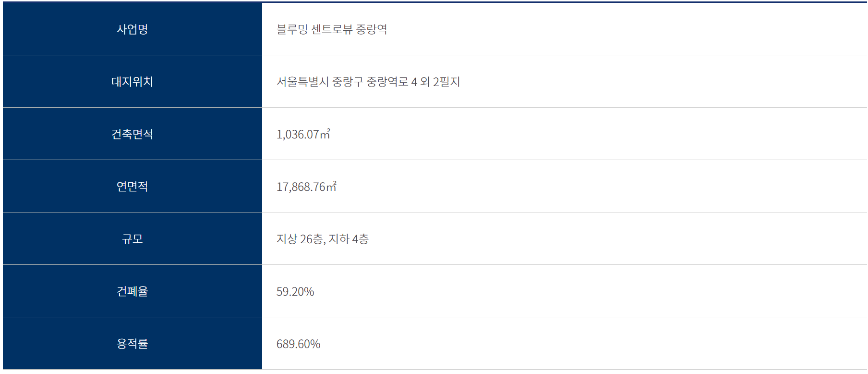Click the 건폐율 header cell
Image resolution: width=868 pixels, height=374 pixels.
[x=132, y=291]
